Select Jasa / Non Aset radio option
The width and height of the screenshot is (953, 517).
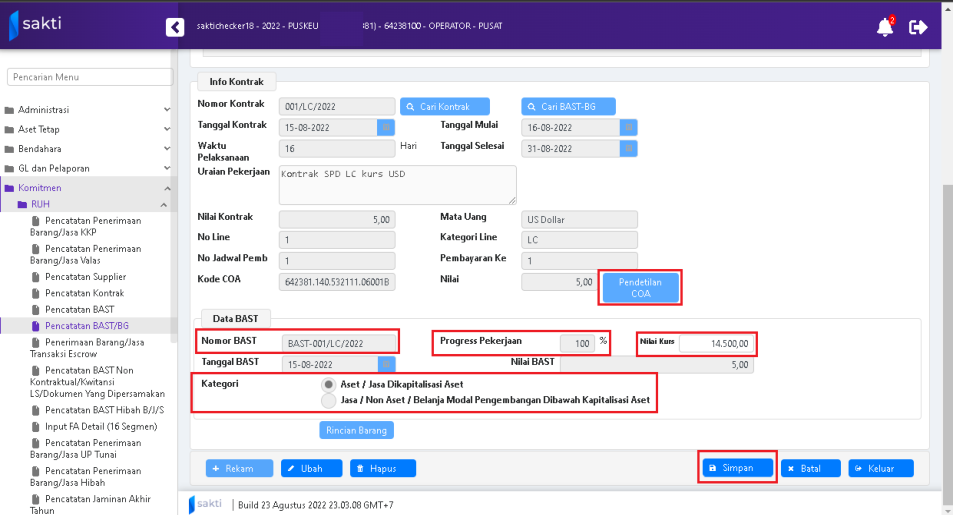coord(328,400)
